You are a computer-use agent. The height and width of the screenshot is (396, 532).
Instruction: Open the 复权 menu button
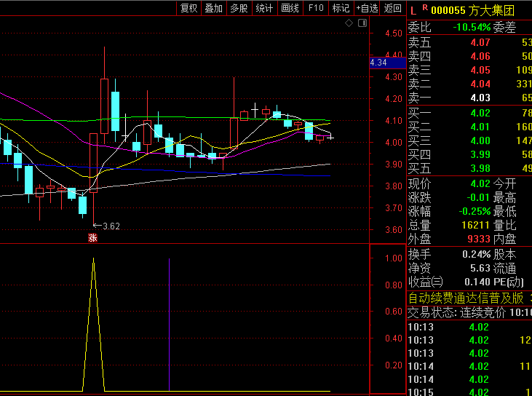coord(189,8)
